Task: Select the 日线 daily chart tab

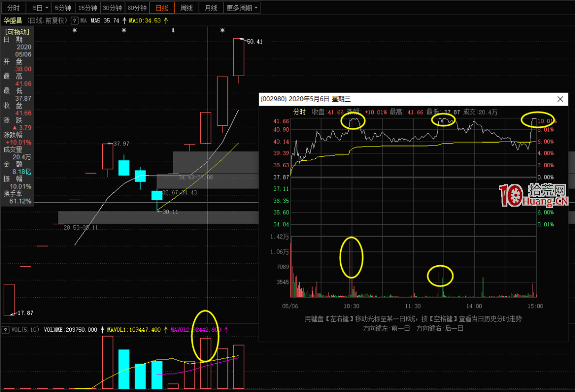Action: click(162, 7)
